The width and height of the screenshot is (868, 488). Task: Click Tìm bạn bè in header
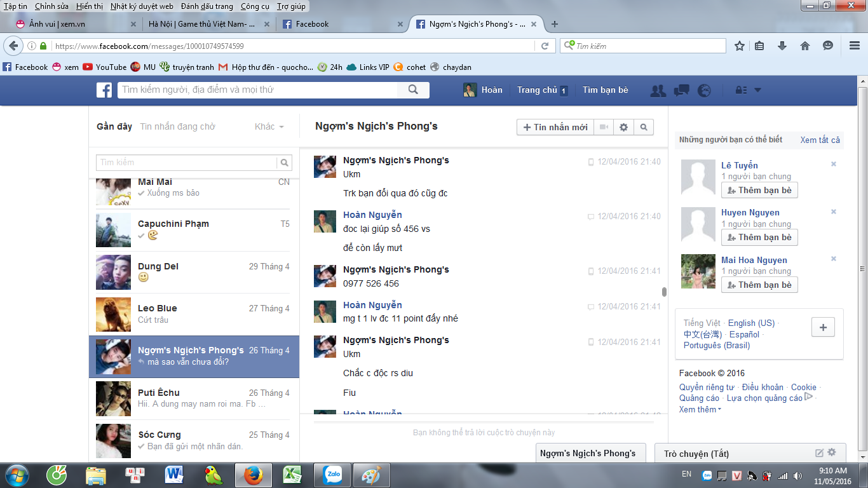click(605, 90)
